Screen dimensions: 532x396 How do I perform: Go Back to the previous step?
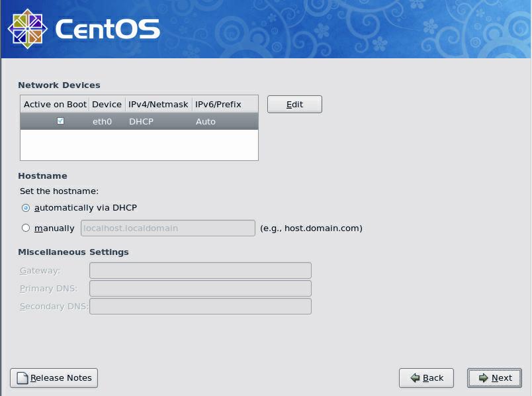point(426,378)
